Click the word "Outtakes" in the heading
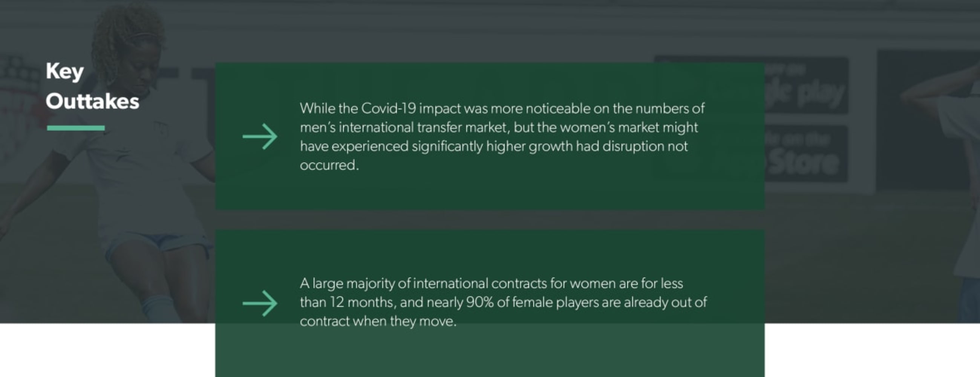Image resolution: width=980 pixels, height=377 pixels. tap(92, 101)
